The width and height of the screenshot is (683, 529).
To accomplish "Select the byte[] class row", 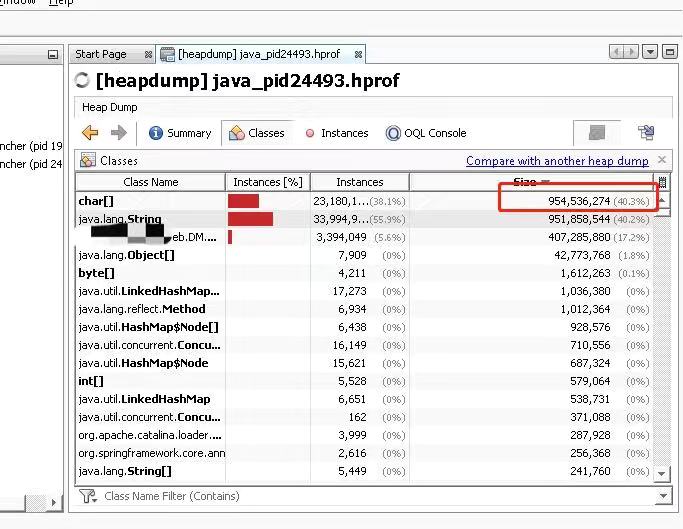I will click(364, 273).
